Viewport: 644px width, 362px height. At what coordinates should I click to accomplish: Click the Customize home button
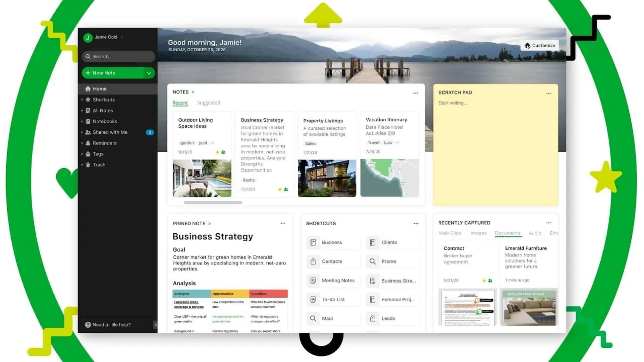pos(540,45)
